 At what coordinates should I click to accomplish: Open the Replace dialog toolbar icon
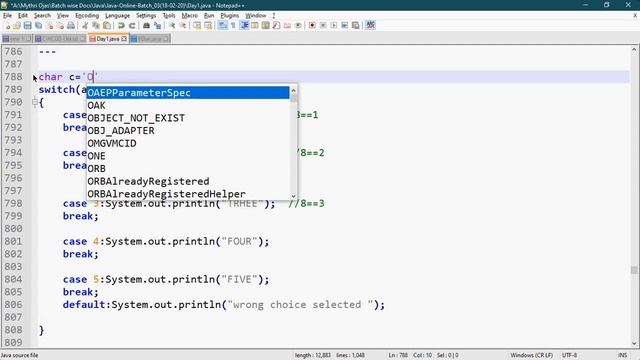(x=157, y=25)
